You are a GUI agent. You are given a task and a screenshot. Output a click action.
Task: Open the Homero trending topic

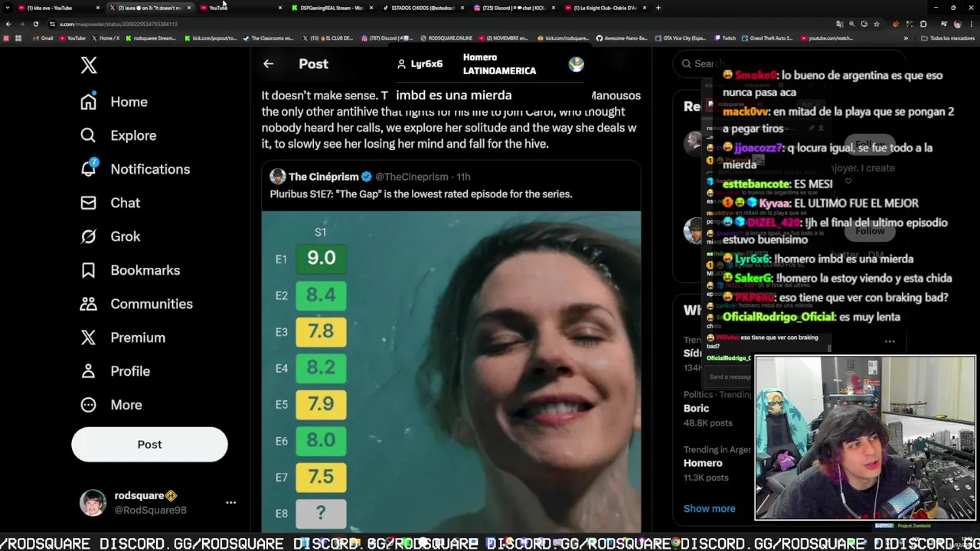pos(703,463)
